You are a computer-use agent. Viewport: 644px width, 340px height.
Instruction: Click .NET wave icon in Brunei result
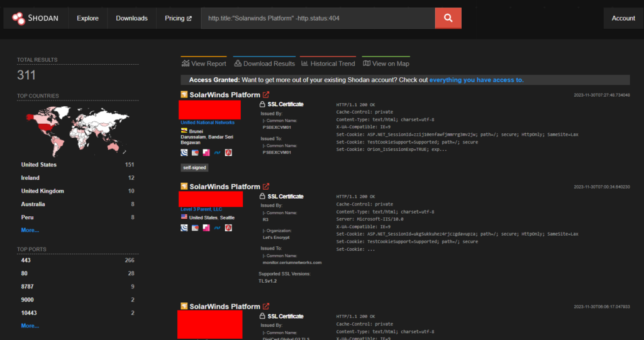coord(217,153)
